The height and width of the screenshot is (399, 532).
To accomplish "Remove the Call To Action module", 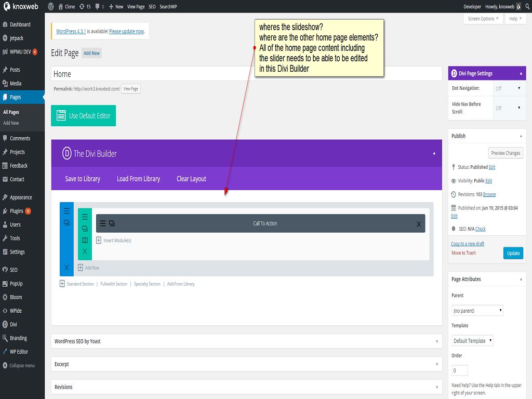I will [419, 224].
